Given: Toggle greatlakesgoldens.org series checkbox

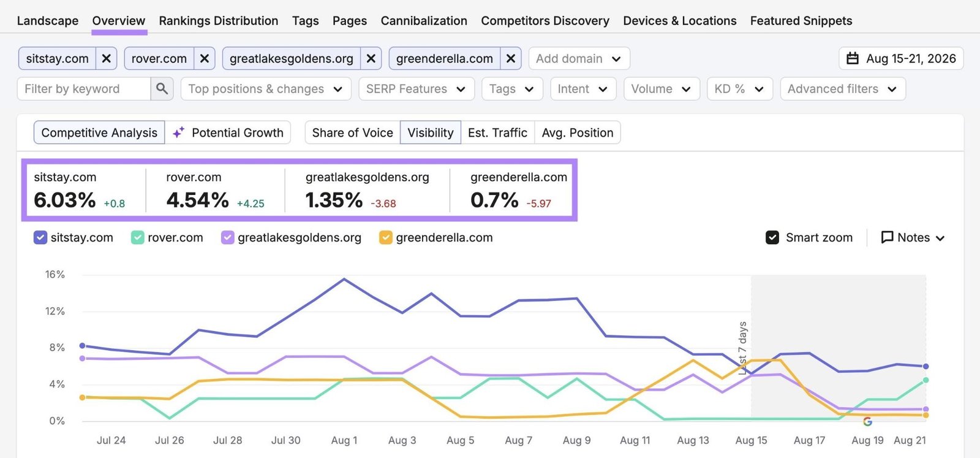Looking at the screenshot, I should 228,237.
